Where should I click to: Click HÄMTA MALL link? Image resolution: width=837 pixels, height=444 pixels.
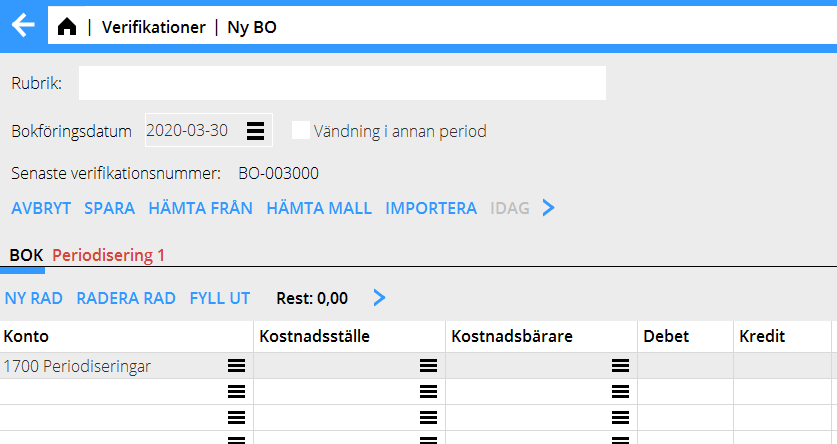[x=319, y=208]
